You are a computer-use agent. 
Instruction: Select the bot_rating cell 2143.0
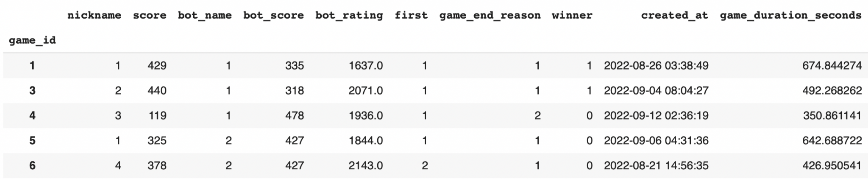point(365,166)
